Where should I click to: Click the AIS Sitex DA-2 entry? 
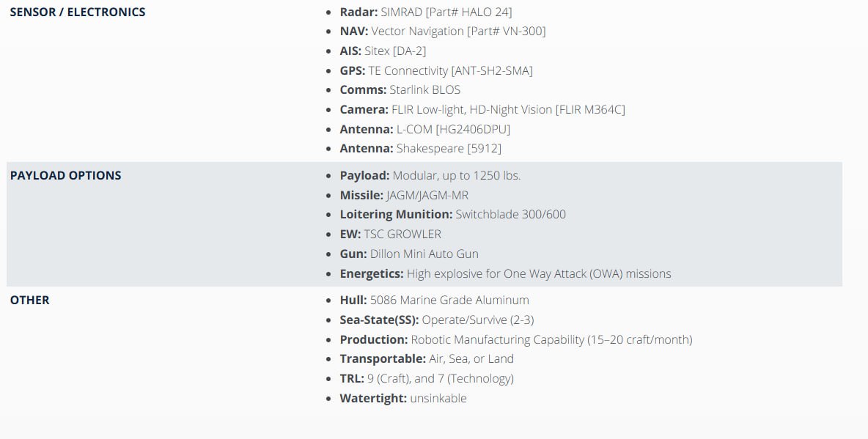(383, 51)
